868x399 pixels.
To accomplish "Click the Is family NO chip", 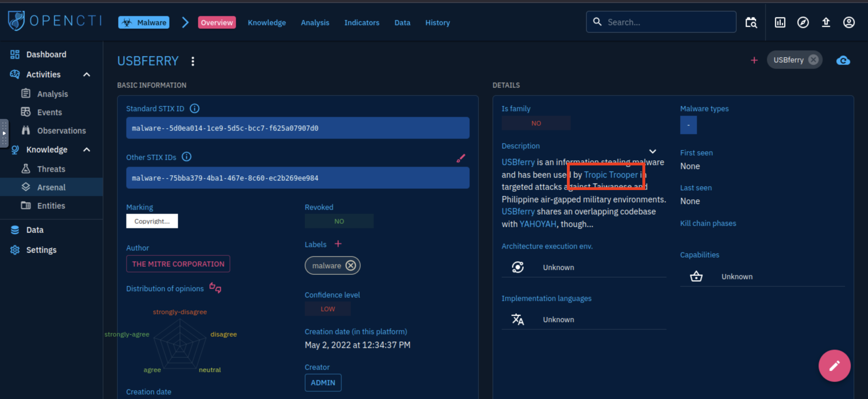I will 536,123.
